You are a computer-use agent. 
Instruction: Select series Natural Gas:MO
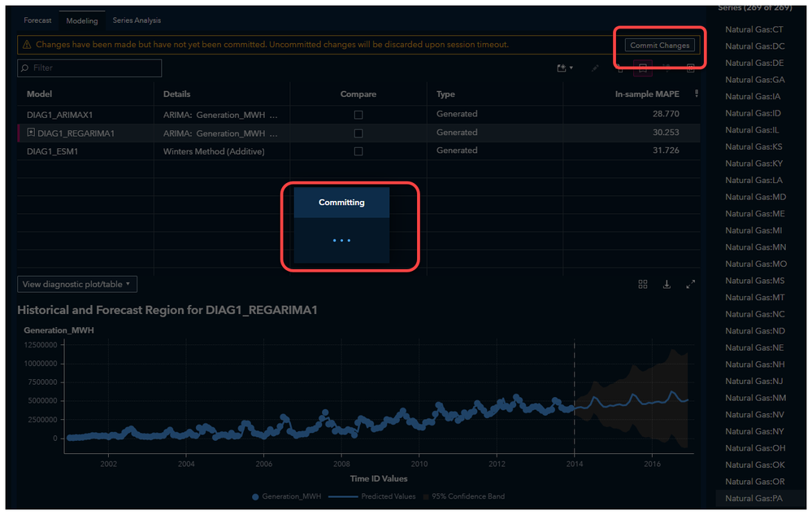click(x=756, y=264)
